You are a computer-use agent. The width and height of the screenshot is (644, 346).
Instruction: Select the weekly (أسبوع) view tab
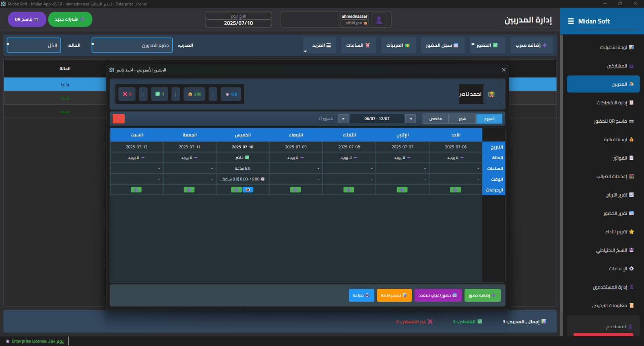489,119
